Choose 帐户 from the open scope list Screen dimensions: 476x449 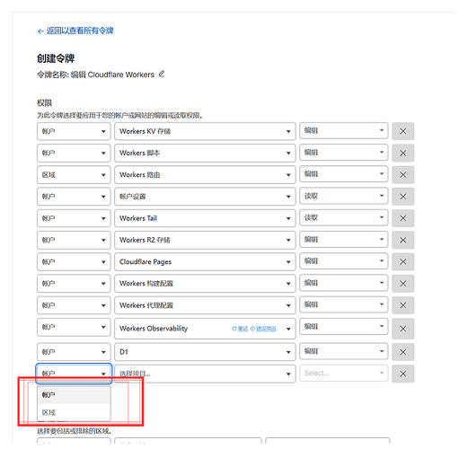click(x=74, y=395)
